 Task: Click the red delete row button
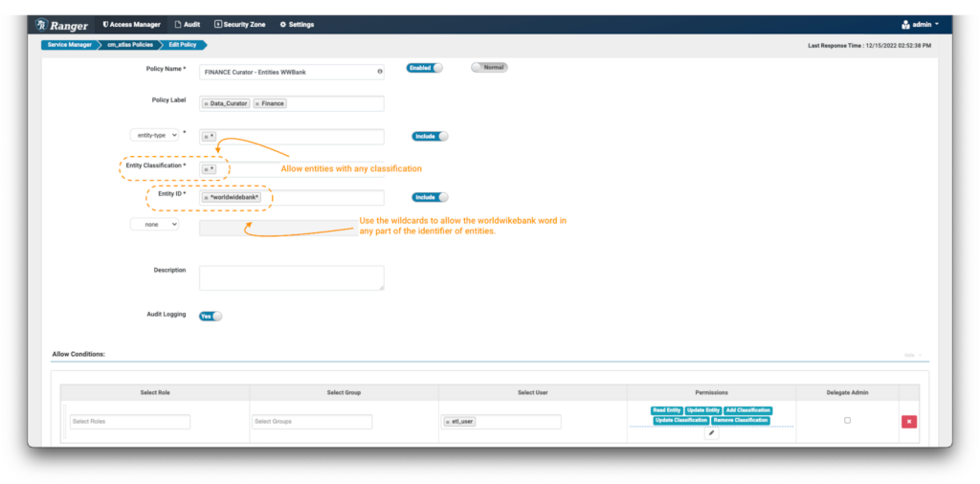(908, 421)
